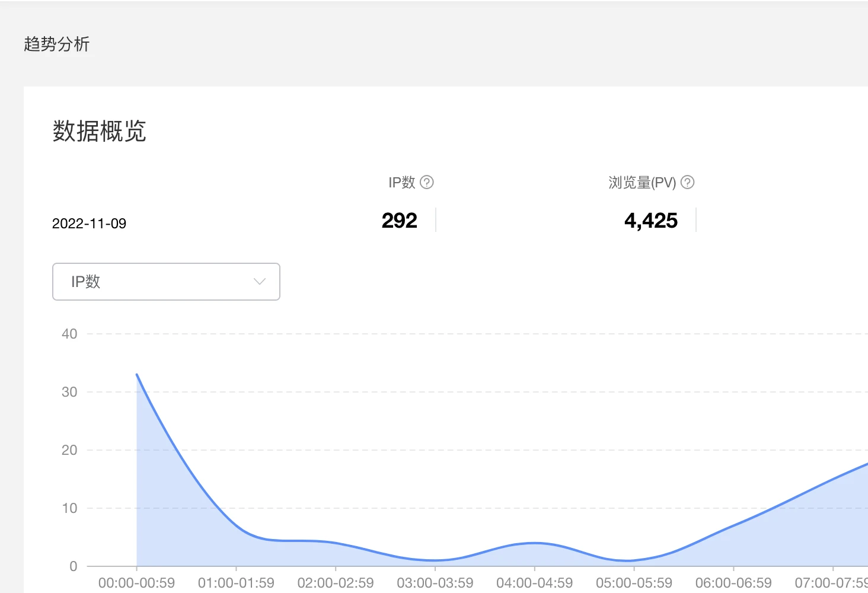Click the 06:00-06:59 x-axis label
This screenshot has width=868, height=593.
733,583
